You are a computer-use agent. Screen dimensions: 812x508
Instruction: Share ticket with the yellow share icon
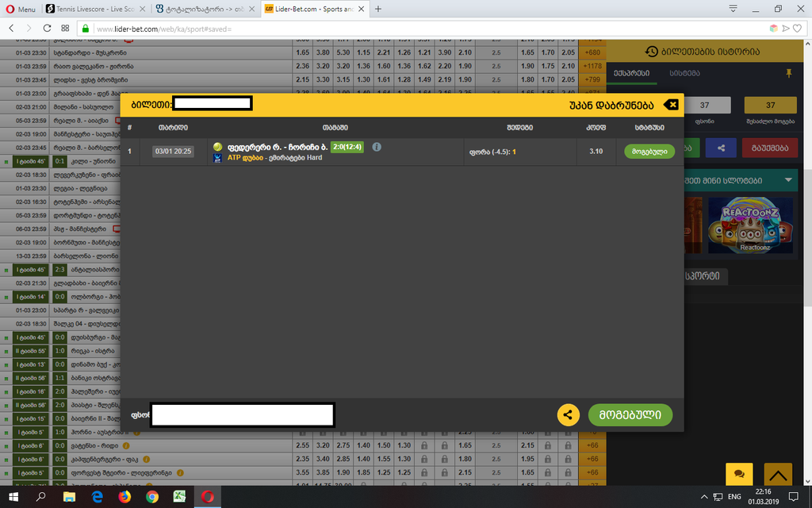click(568, 414)
